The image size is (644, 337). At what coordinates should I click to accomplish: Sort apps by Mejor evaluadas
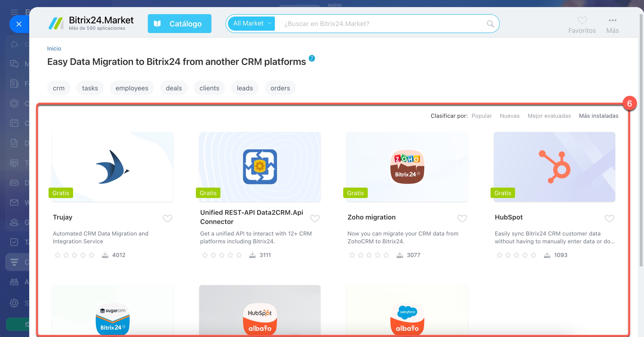point(549,116)
